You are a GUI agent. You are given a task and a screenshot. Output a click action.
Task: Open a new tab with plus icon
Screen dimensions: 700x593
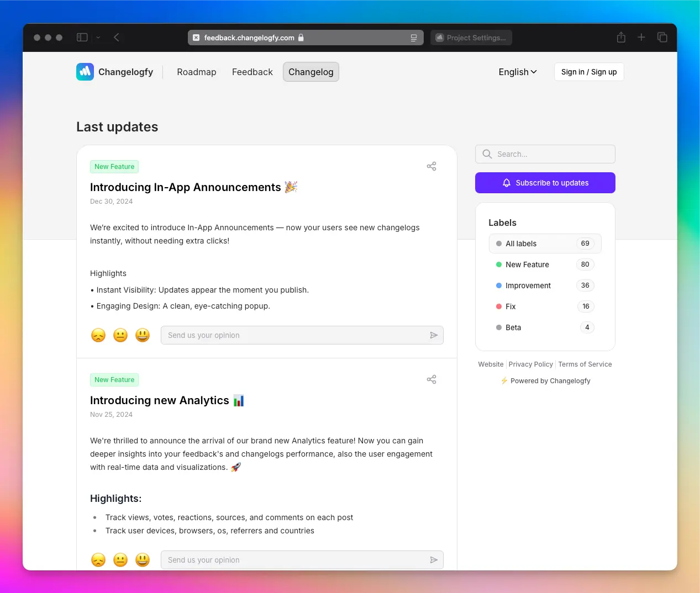click(x=641, y=37)
